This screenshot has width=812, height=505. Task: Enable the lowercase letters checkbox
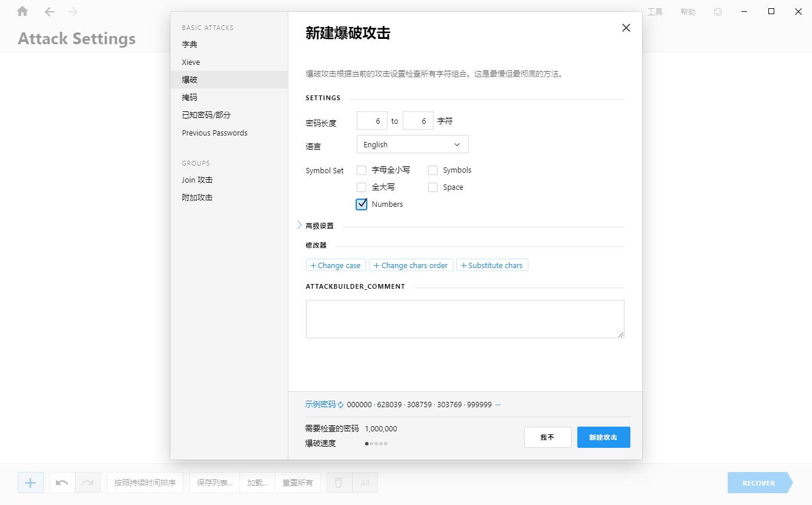(361, 170)
